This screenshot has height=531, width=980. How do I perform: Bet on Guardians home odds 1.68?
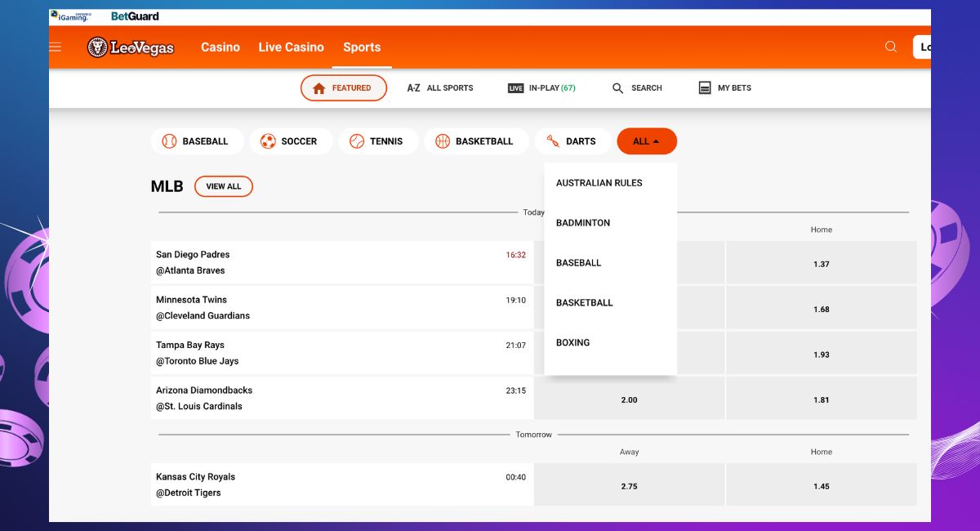(822, 308)
